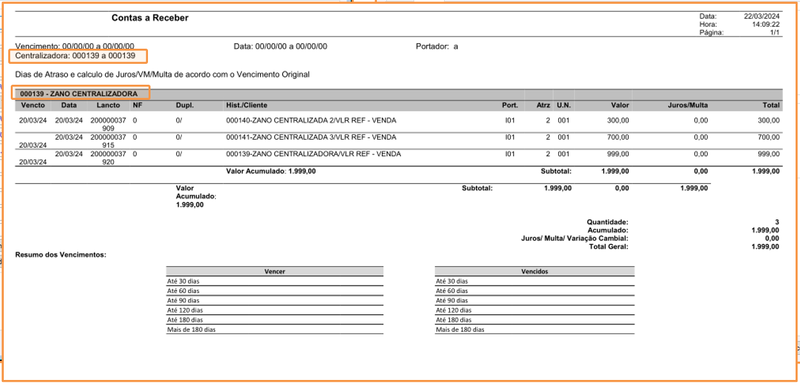
Task: Click the "Lancto" column header
Action: pyautogui.click(x=109, y=106)
